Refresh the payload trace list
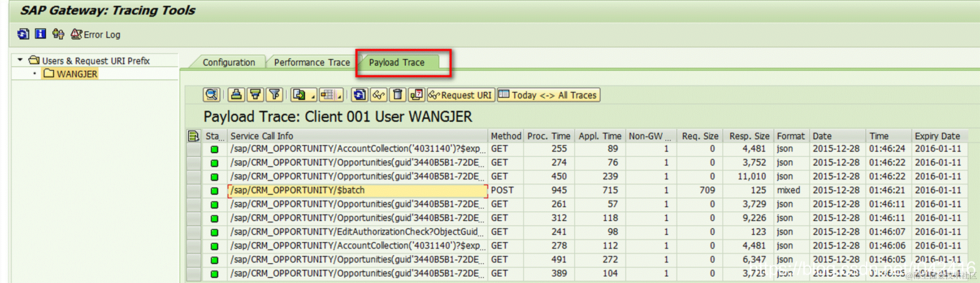 [x=359, y=95]
